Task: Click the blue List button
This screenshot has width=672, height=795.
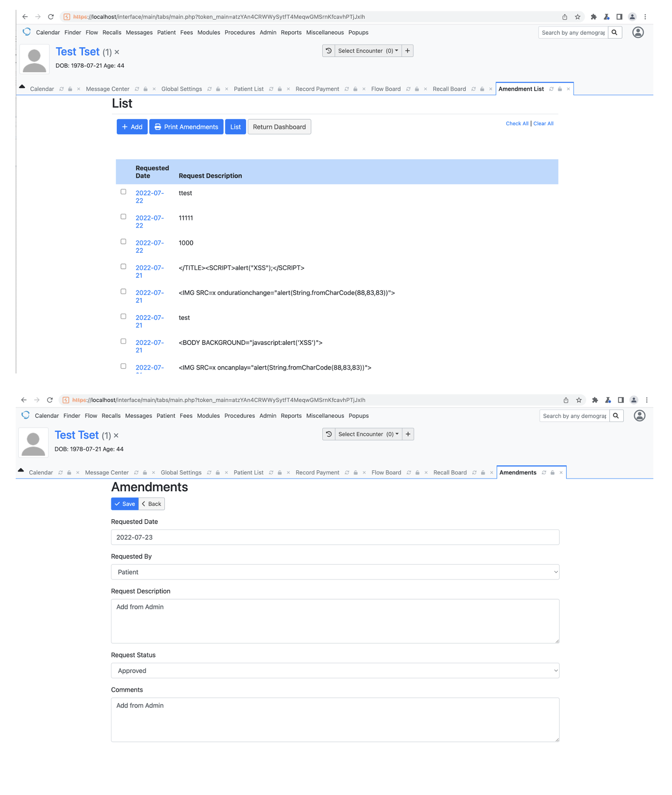Action: point(235,127)
